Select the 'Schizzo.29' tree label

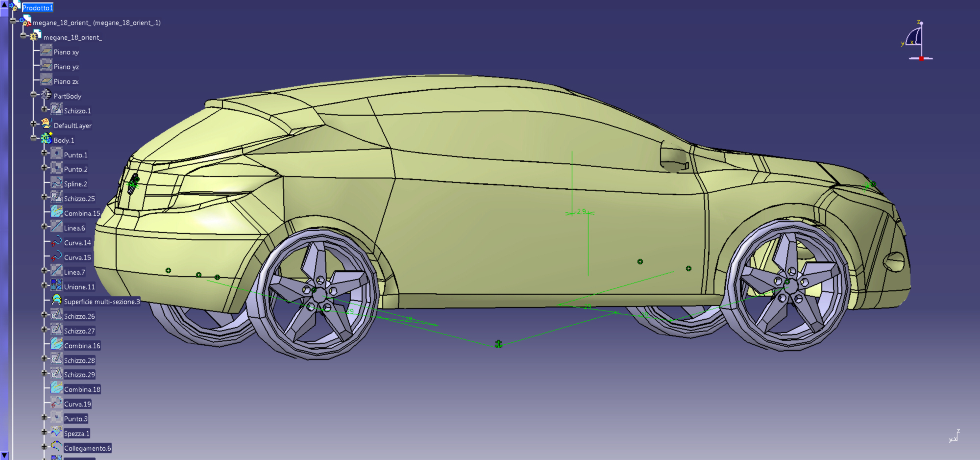click(79, 375)
